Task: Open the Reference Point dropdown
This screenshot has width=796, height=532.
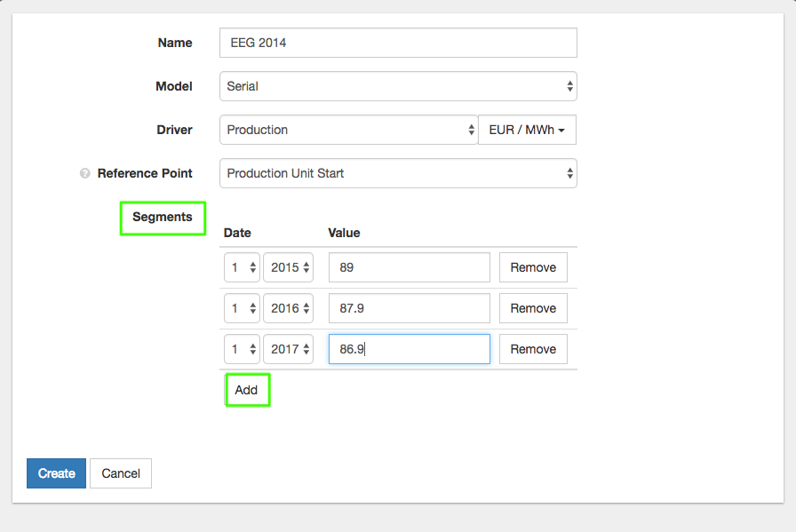Action: pyautogui.click(x=397, y=173)
